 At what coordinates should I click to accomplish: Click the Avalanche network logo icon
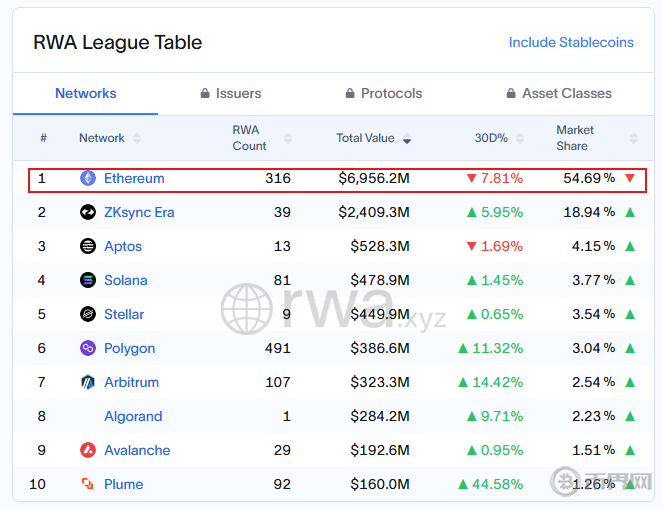pyautogui.click(x=88, y=450)
